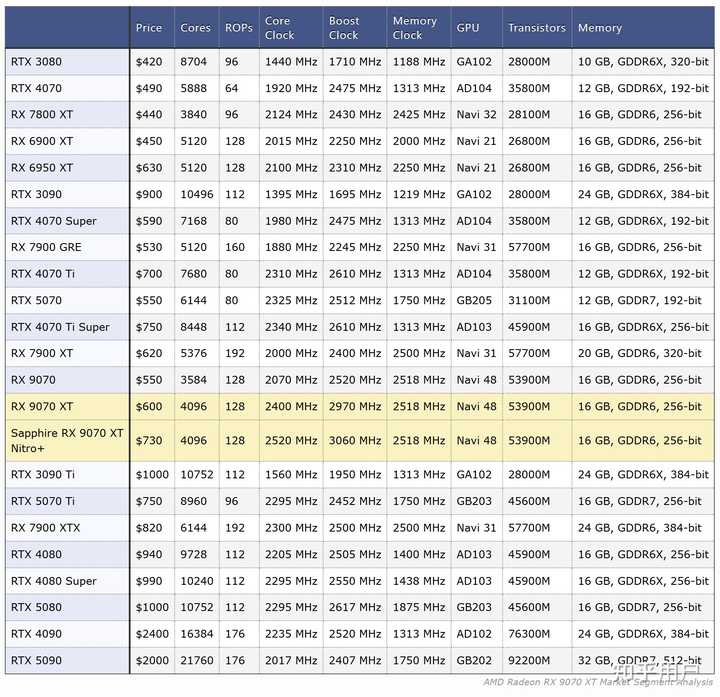Image resolution: width=720 pixels, height=697 pixels.
Task: Click the 3060 MHz boost clock value
Action: (x=354, y=440)
